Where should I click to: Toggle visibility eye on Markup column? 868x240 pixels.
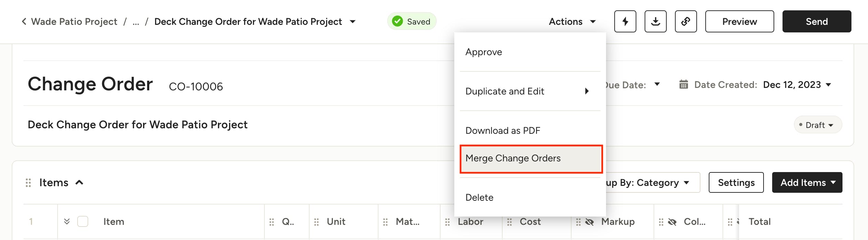pos(589,222)
